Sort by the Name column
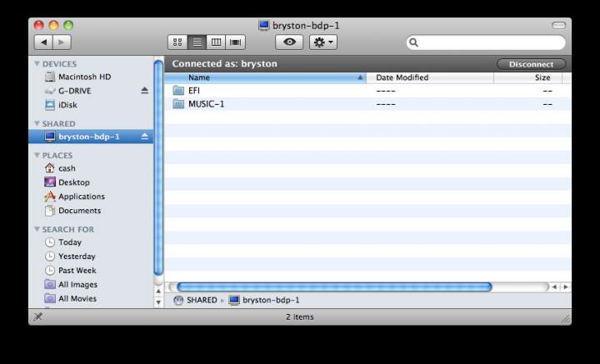600x364 pixels. tap(266, 77)
